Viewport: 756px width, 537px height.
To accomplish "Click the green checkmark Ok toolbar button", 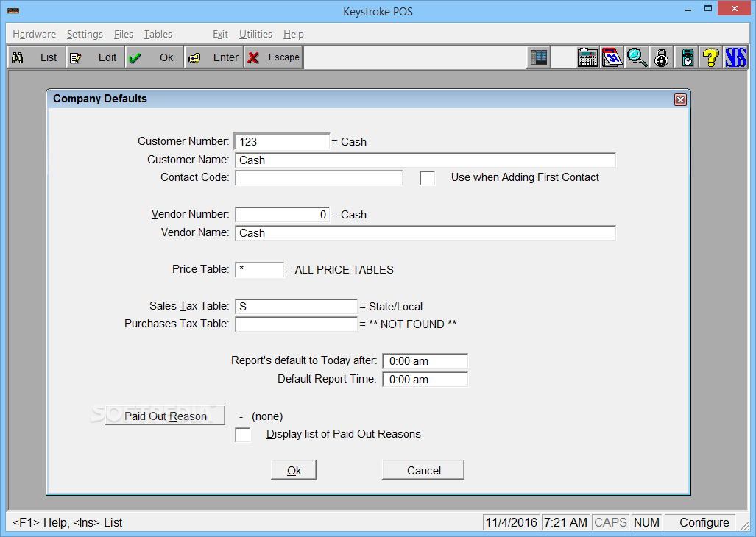I will [x=155, y=57].
